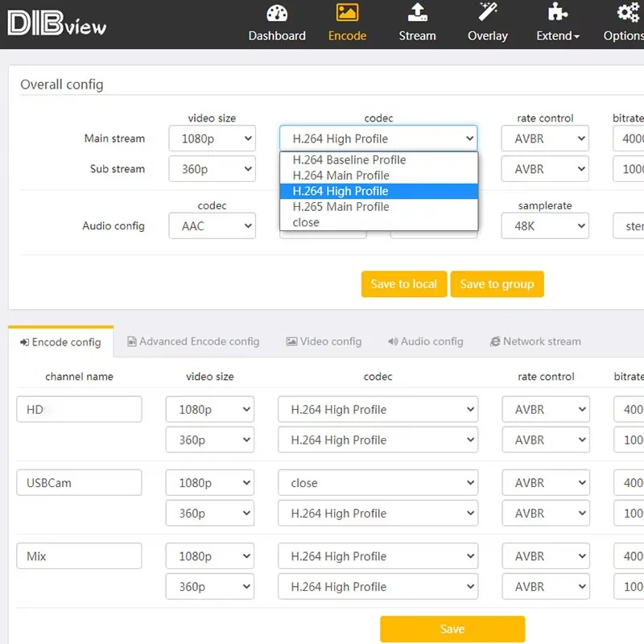The width and height of the screenshot is (644, 644).
Task: Open the Dashboard gauge icon
Action: tap(277, 13)
